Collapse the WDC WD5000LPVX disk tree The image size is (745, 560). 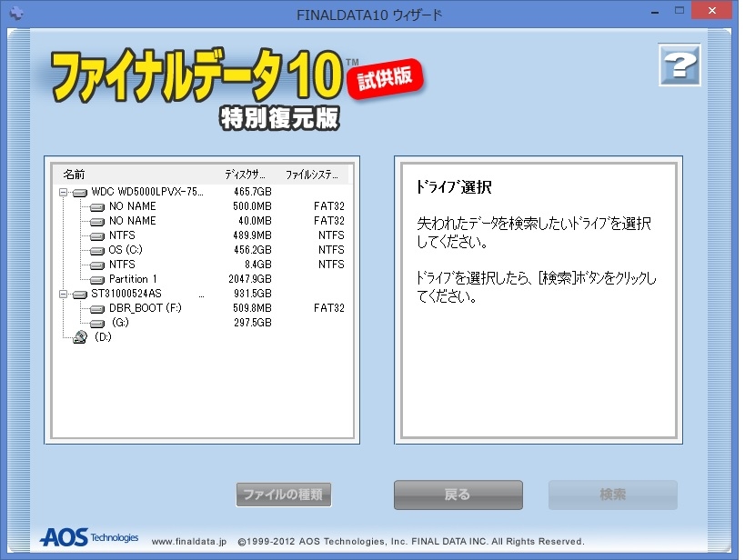(63, 192)
